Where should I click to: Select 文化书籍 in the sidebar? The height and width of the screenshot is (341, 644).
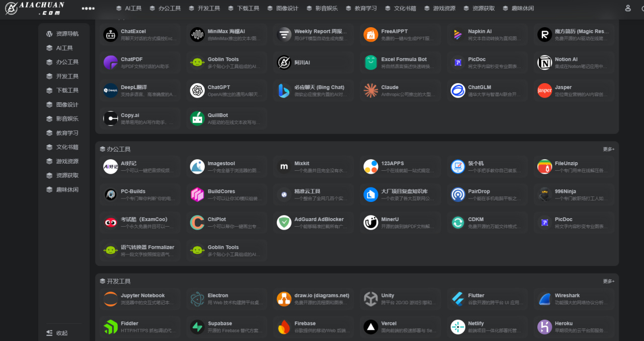tap(63, 147)
